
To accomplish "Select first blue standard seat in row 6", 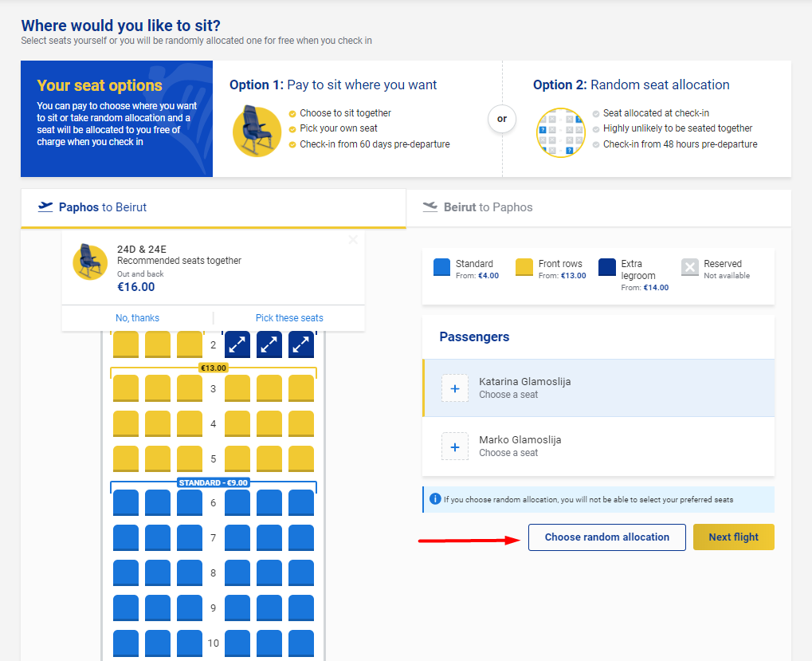I will [126, 503].
